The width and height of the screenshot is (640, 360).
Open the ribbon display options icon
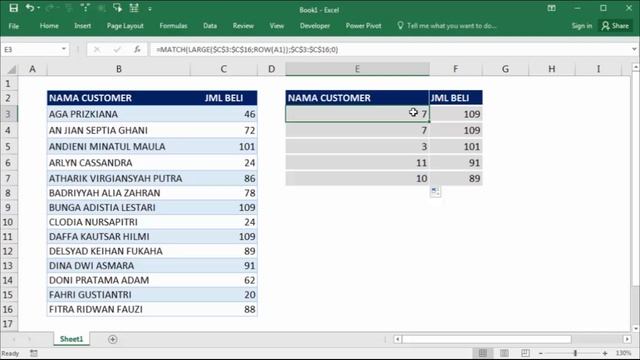(x=551, y=8)
